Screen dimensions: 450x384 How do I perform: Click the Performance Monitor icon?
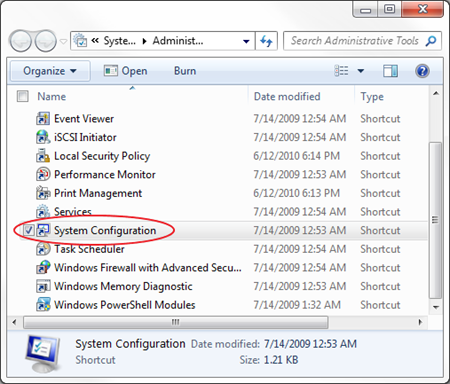tap(43, 175)
